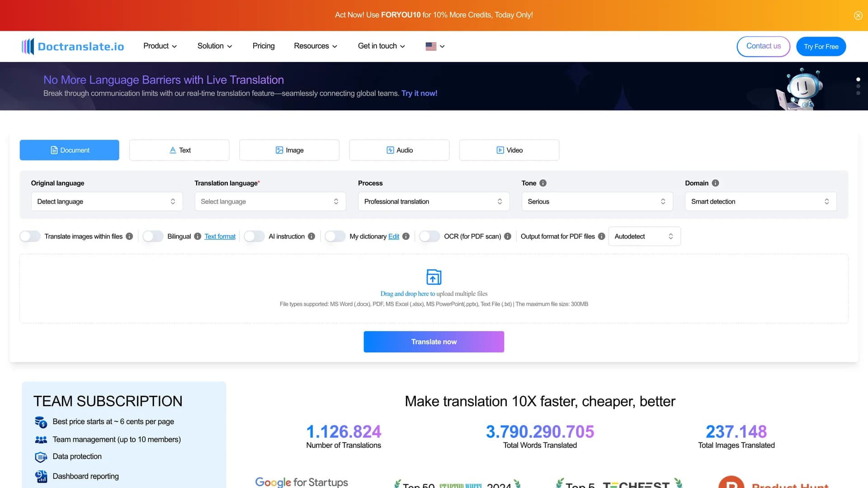Follow the Try it now! link

(x=419, y=94)
